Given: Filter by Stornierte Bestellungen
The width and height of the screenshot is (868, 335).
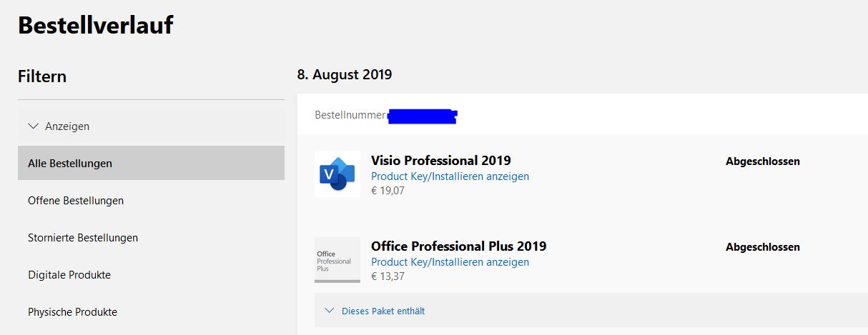Looking at the screenshot, I should pyautogui.click(x=83, y=238).
